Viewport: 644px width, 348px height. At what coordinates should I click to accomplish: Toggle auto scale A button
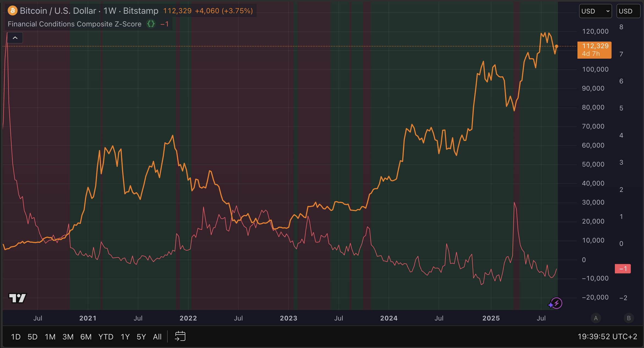click(596, 318)
